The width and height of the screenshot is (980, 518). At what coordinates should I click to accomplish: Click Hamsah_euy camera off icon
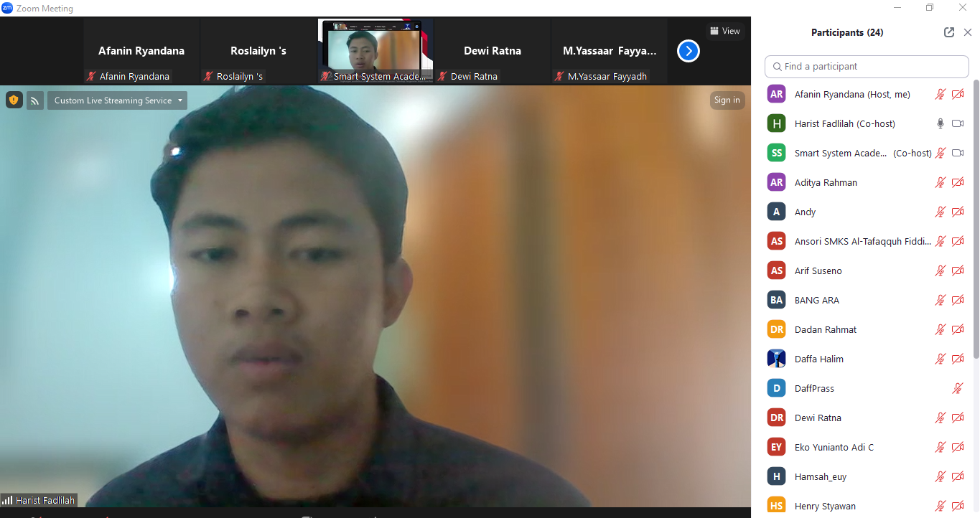(958, 476)
